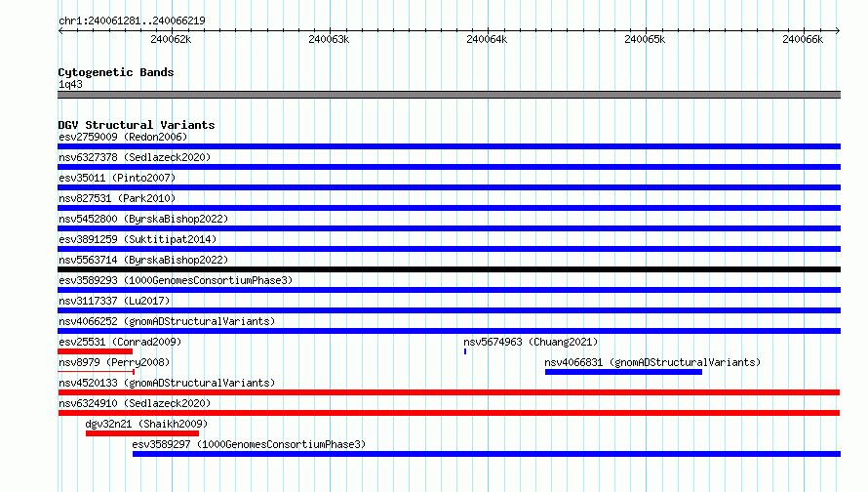Click the blue bar under esv3589293
The image size is (868, 492).
pyautogui.click(x=449, y=290)
